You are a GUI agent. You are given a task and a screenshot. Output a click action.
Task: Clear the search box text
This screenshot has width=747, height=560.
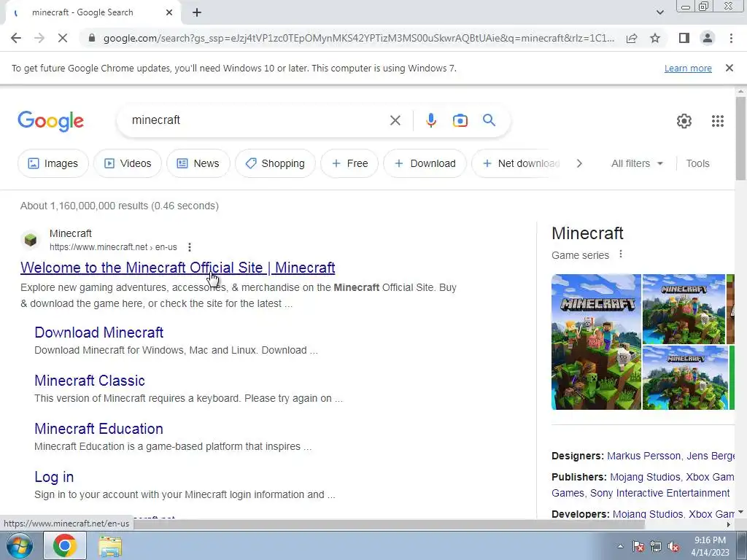[395, 120]
